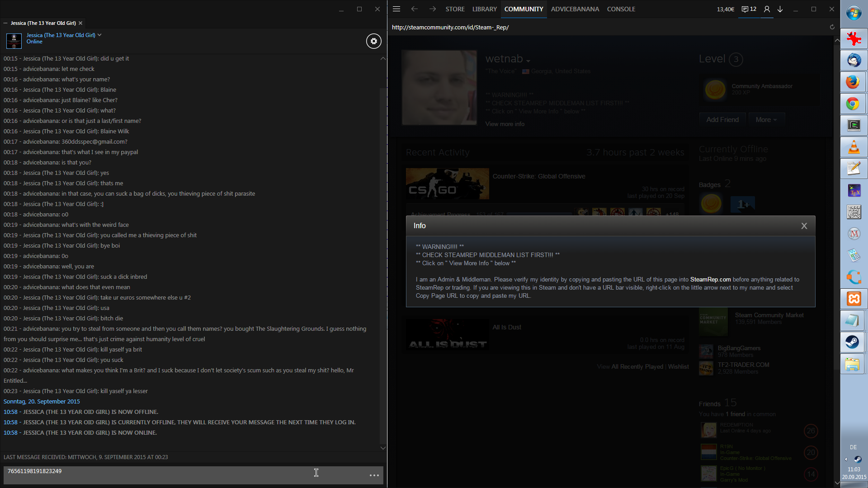Viewport: 868px width, 488px height.
Task: Open the three dots menu in message box
Action: [374, 475]
